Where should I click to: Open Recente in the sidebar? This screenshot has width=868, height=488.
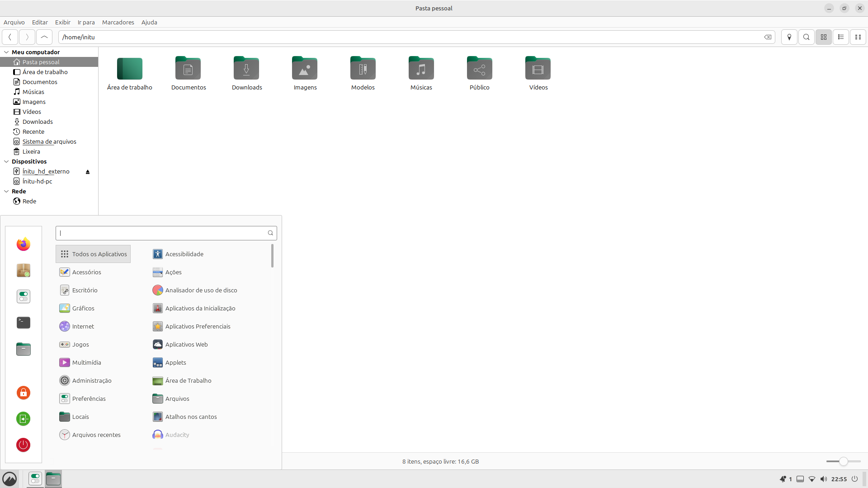(49, 131)
